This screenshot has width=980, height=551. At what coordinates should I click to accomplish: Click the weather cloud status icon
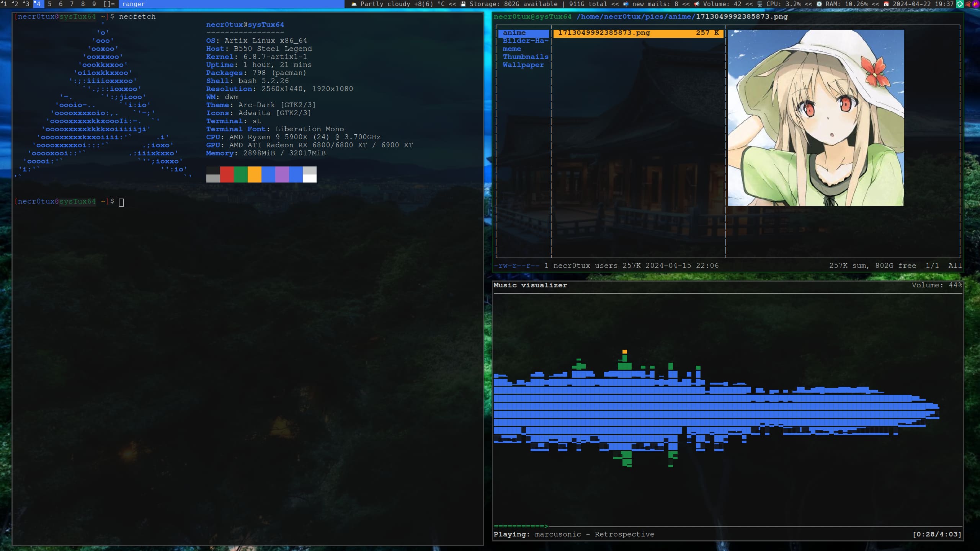coord(354,4)
